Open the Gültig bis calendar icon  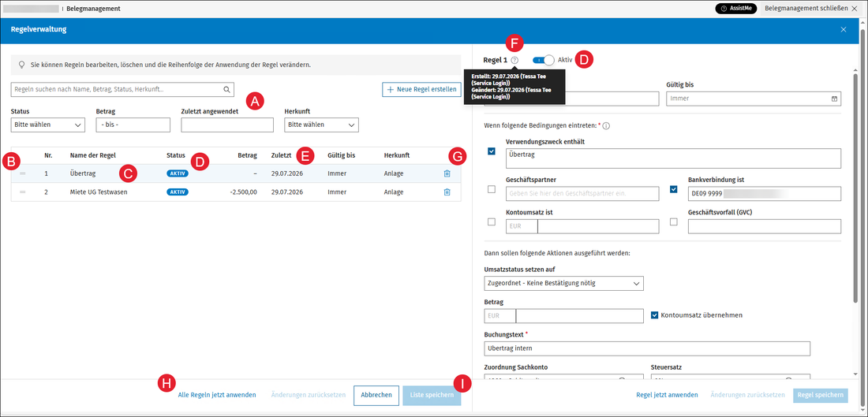(x=834, y=99)
